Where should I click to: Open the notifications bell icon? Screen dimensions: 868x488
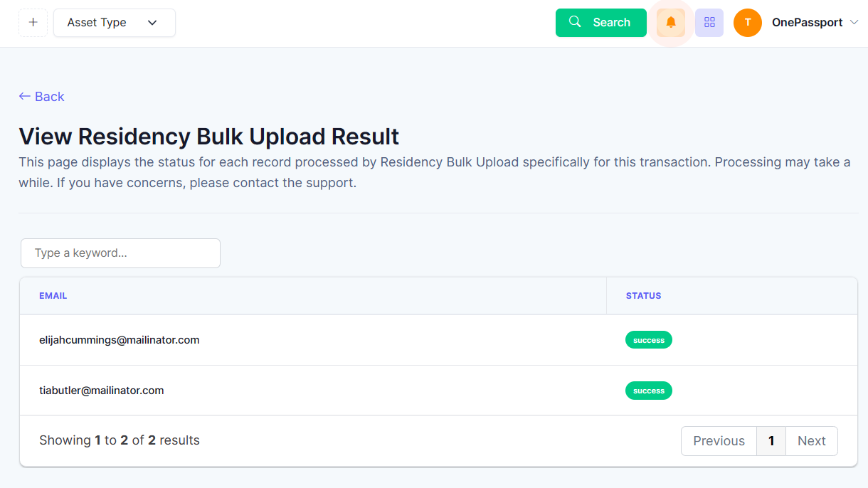coord(671,23)
